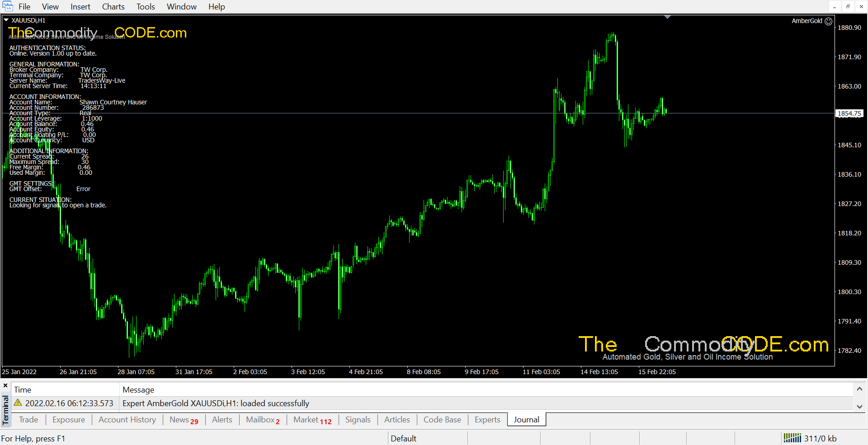Image resolution: width=868 pixels, height=445 pixels.
Task: Click the Default profile field in status bar
Action: [403, 438]
